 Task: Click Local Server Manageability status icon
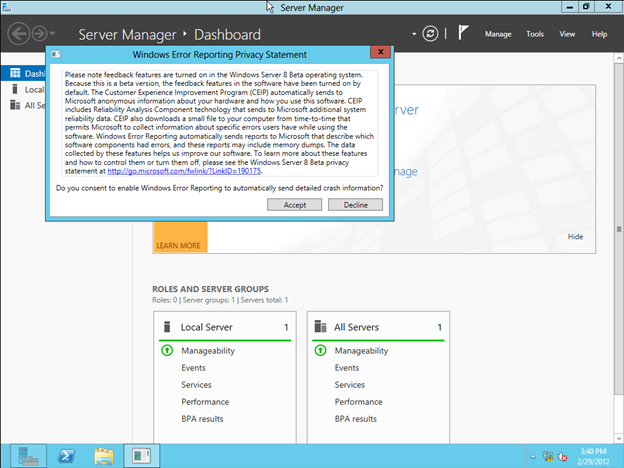tap(167, 351)
